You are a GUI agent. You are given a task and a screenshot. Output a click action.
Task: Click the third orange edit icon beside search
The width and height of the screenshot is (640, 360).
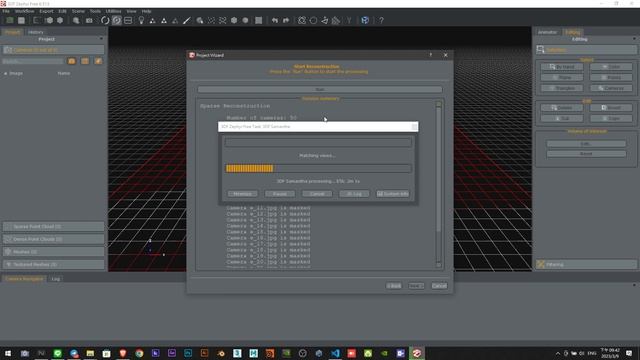click(x=98, y=61)
